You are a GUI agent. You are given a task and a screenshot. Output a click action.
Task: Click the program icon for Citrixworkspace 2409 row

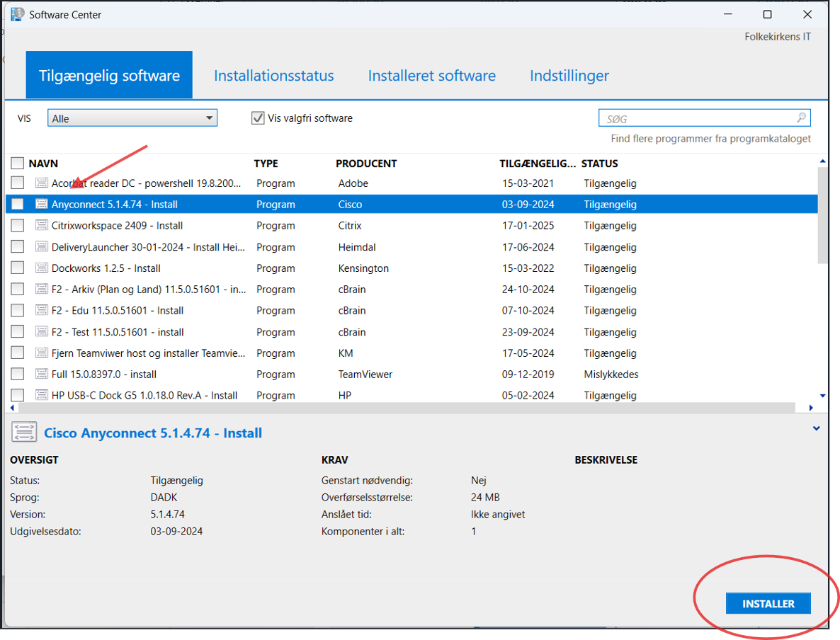coord(42,225)
